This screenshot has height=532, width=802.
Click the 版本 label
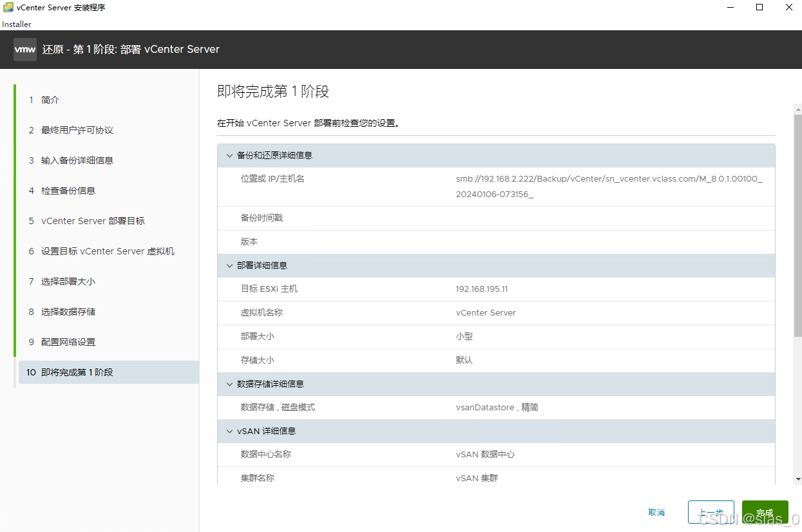pos(249,242)
